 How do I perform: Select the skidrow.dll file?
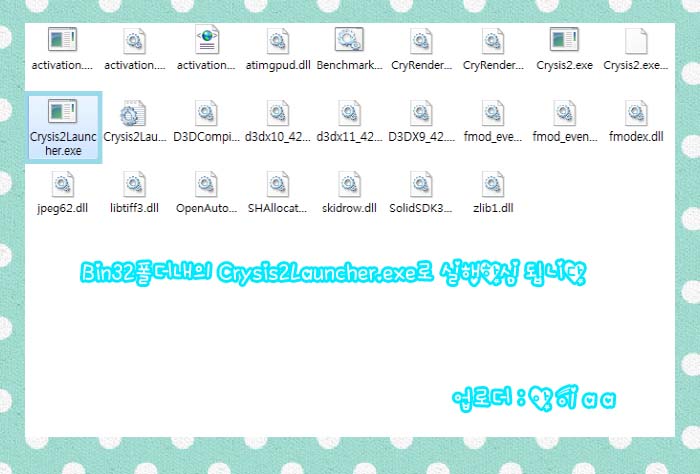pos(350,192)
